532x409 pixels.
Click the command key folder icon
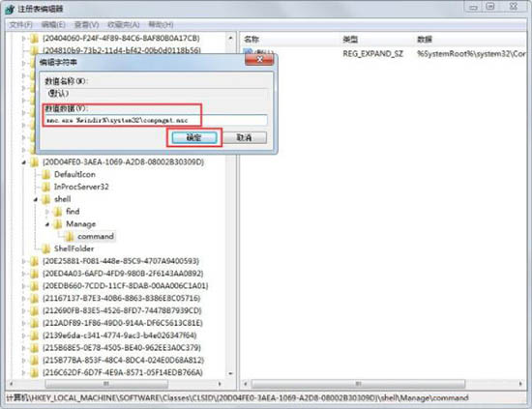coord(70,236)
